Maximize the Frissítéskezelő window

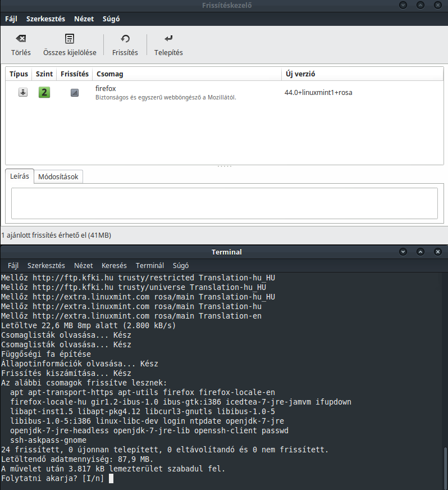[420, 5]
